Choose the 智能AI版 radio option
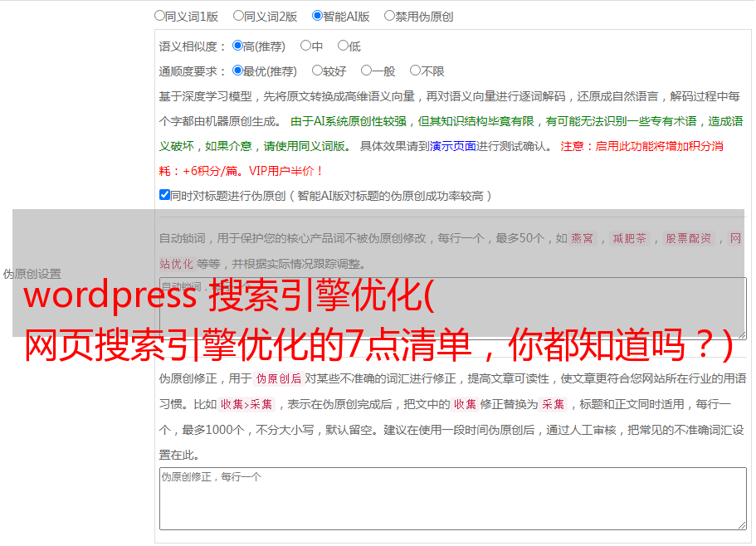The width and height of the screenshot is (756, 546). 317,16
